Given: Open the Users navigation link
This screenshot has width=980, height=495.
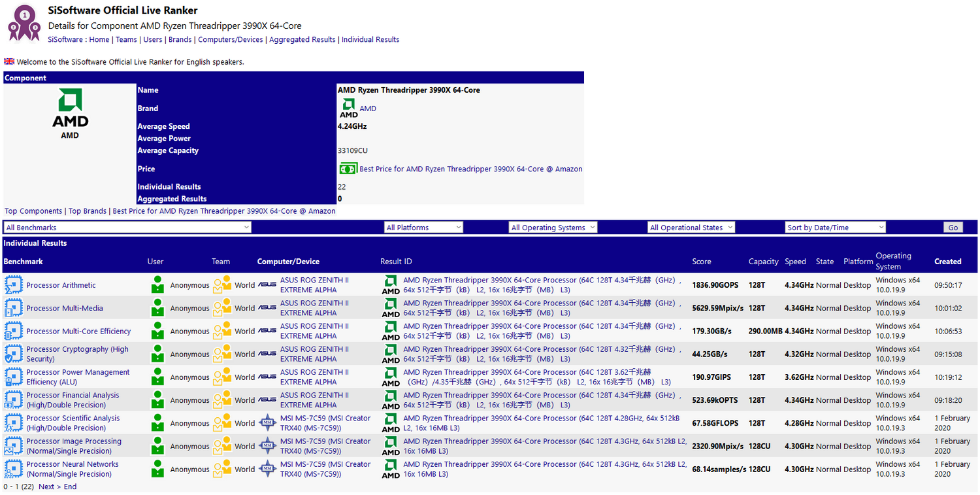Looking at the screenshot, I should [153, 39].
